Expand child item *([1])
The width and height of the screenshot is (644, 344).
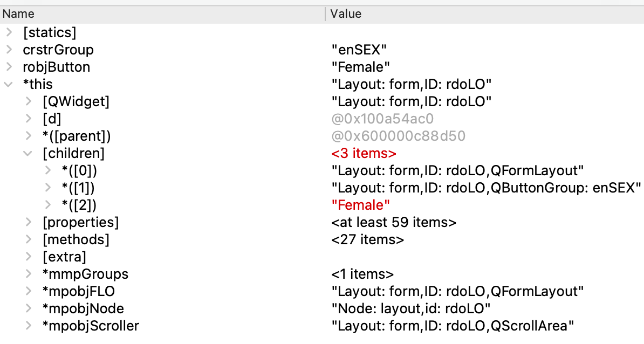[x=48, y=188]
